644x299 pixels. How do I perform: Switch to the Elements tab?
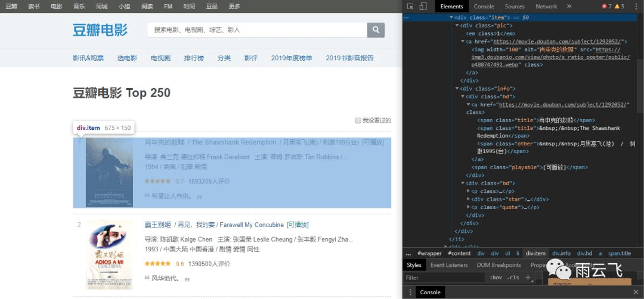(x=452, y=6)
